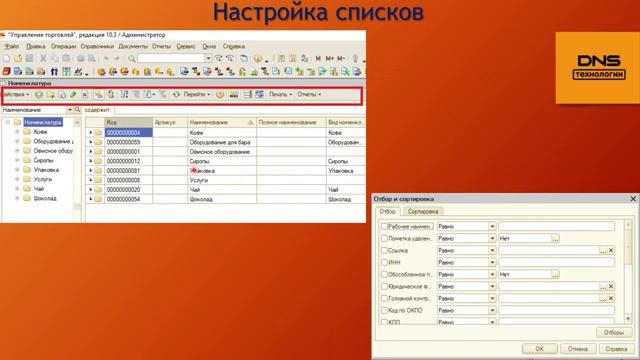
Task: Open the Документы menu
Action: (133, 47)
